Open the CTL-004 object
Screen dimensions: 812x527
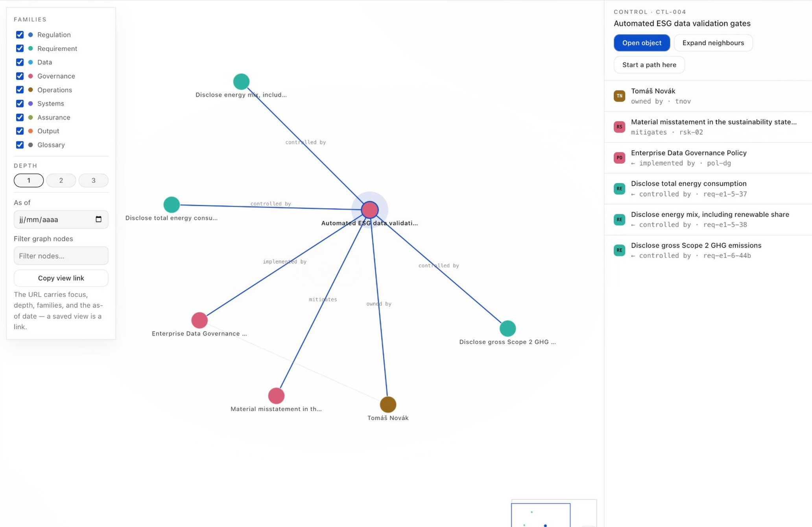pyautogui.click(x=642, y=43)
